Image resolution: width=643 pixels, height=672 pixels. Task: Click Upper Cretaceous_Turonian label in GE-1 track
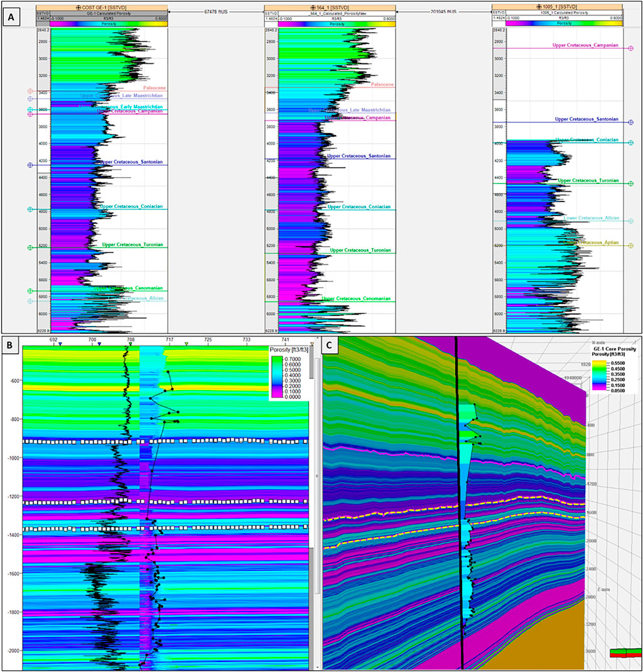coord(132,245)
